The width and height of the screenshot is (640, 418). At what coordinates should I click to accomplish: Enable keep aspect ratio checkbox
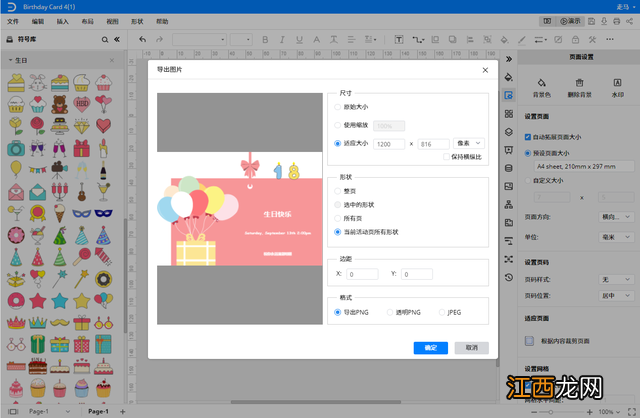coord(447,157)
